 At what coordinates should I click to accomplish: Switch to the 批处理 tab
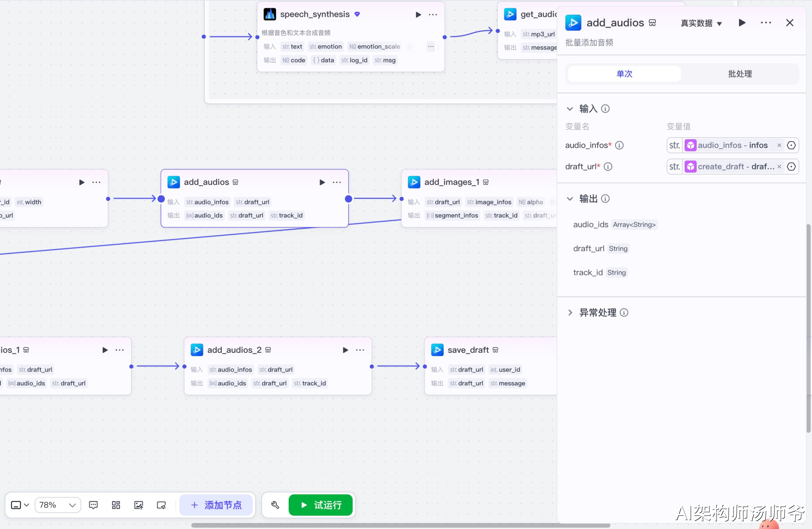point(739,74)
